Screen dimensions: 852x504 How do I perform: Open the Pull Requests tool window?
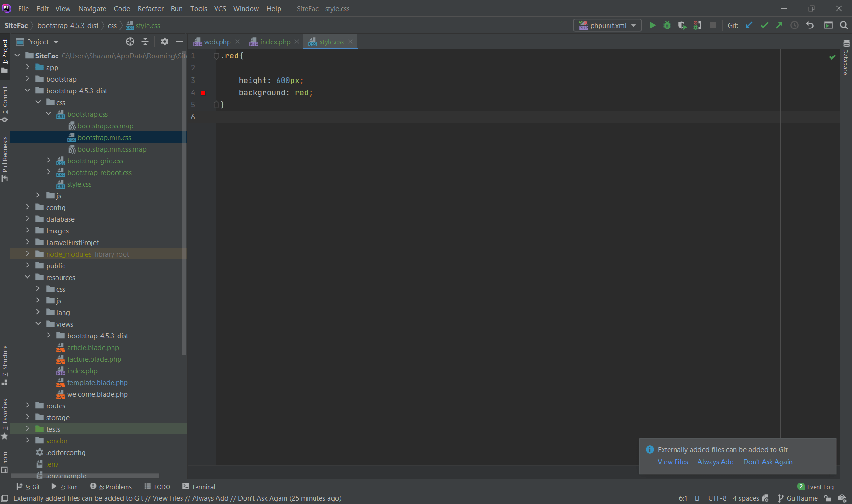[x=5, y=159]
